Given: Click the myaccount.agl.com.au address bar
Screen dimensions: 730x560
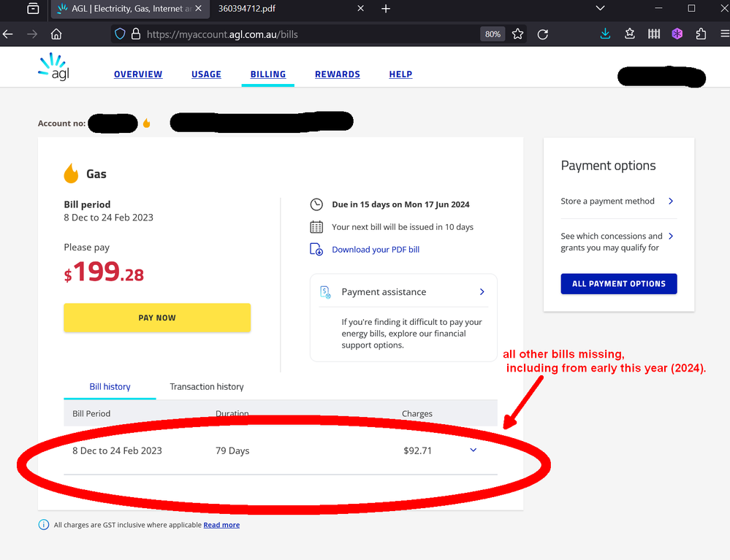Looking at the screenshot, I should tap(307, 34).
